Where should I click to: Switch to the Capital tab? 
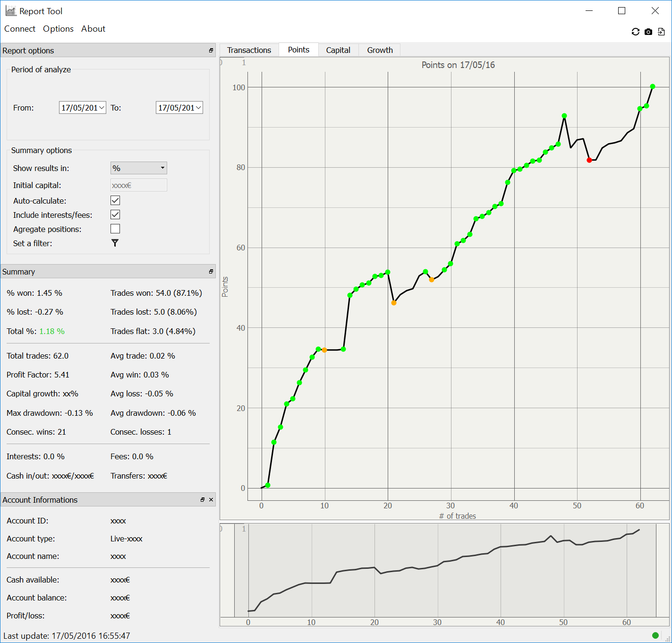point(338,50)
